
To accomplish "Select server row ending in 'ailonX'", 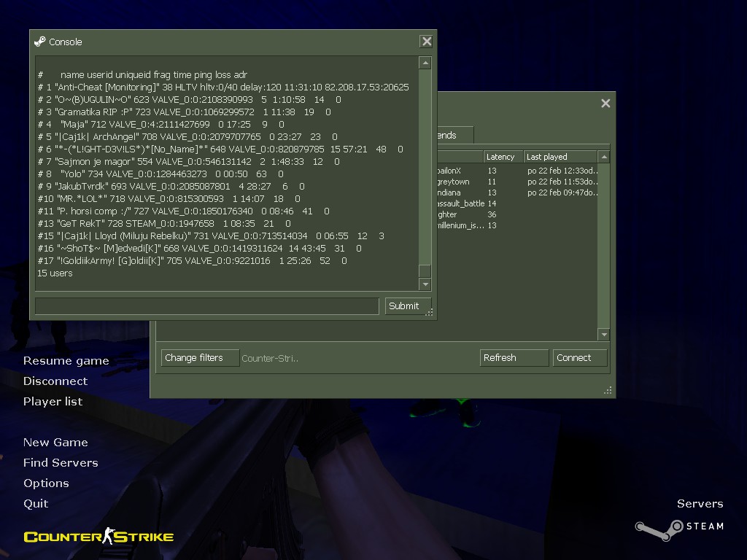I will [517, 171].
